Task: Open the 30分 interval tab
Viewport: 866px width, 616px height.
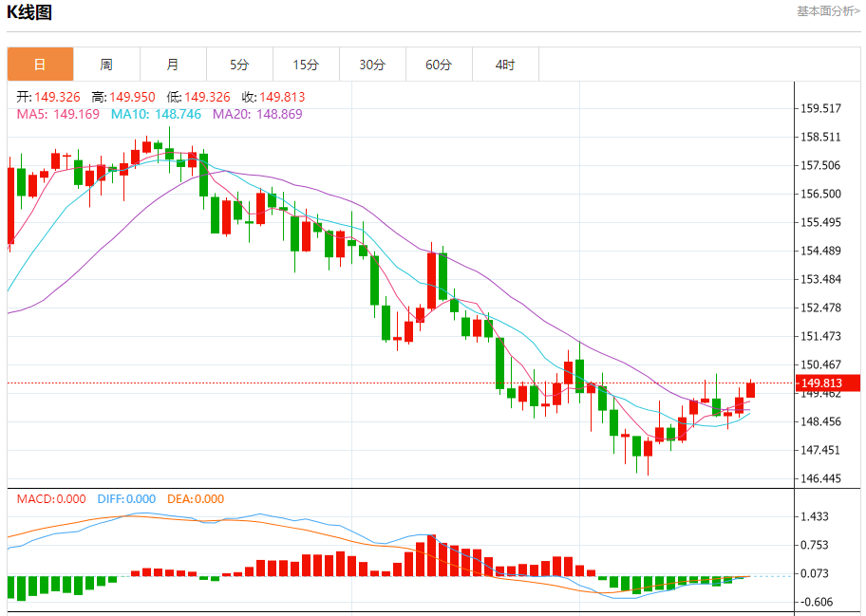Action: [x=372, y=65]
